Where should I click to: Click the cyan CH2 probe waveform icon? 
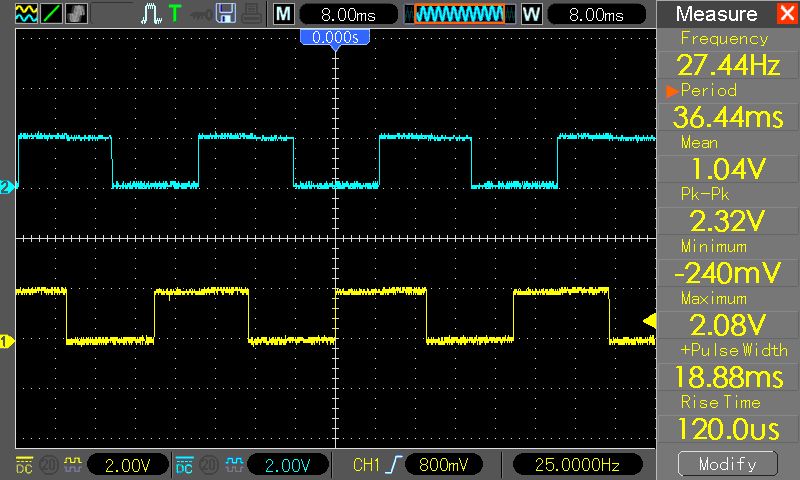pyautogui.click(x=234, y=465)
